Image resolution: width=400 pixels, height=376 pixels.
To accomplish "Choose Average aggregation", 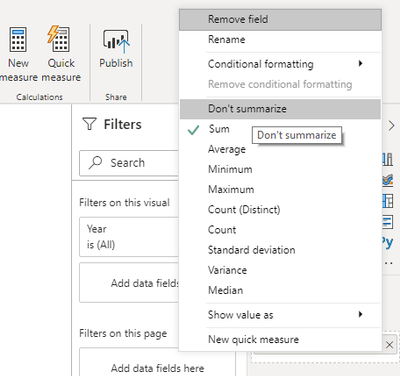I will click(280, 149).
